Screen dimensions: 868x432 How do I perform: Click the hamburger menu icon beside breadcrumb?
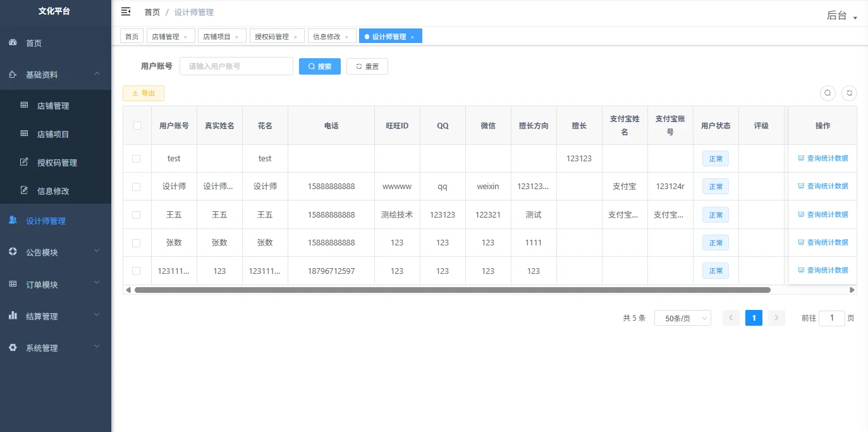pos(126,11)
